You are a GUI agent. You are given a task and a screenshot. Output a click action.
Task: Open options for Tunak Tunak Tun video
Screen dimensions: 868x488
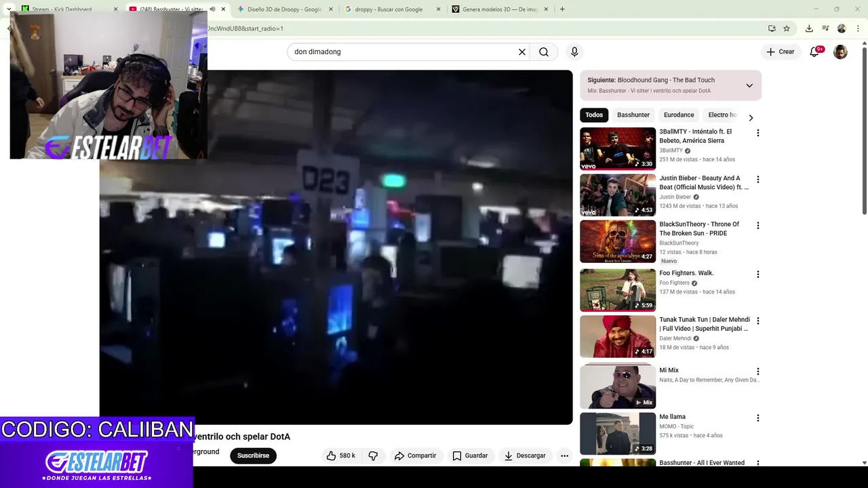pyautogui.click(x=758, y=321)
